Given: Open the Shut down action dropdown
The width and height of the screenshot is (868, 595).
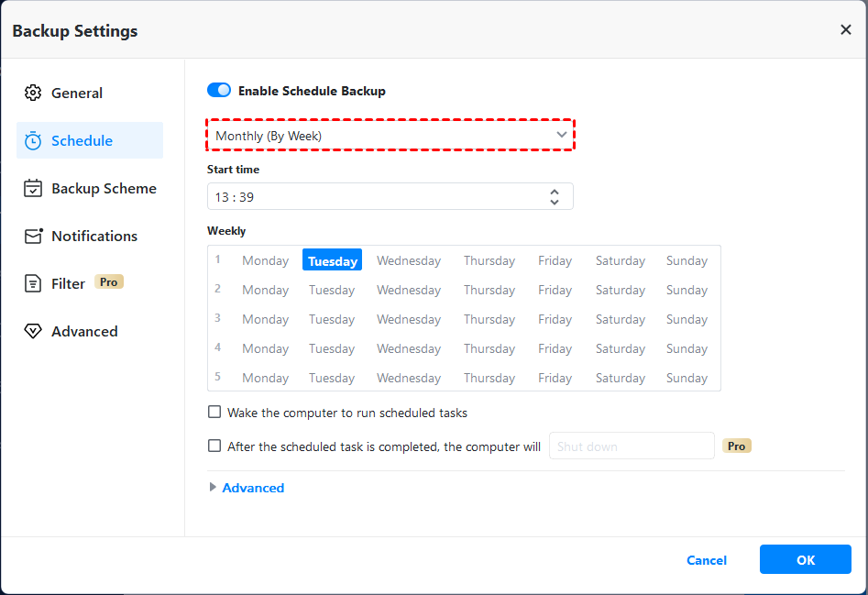Looking at the screenshot, I should pyautogui.click(x=631, y=446).
